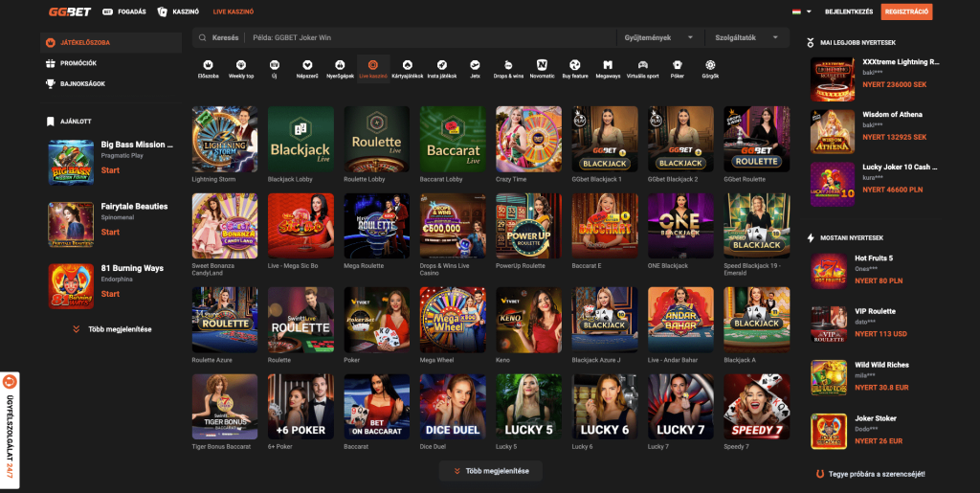Open Játékelőszoba in the sidebar

111,42
